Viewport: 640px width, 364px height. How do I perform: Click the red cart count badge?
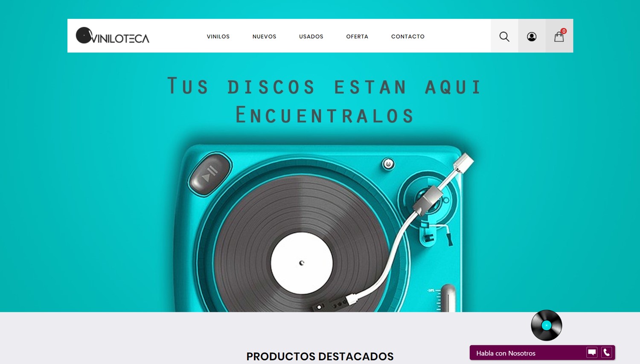[564, 31]
